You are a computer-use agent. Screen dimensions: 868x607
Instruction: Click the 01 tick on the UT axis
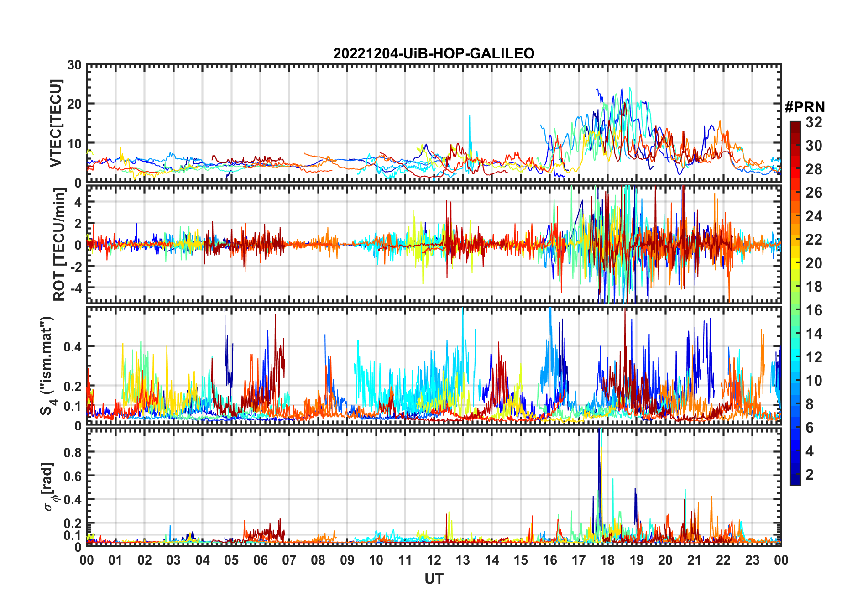tap(116, 560)
